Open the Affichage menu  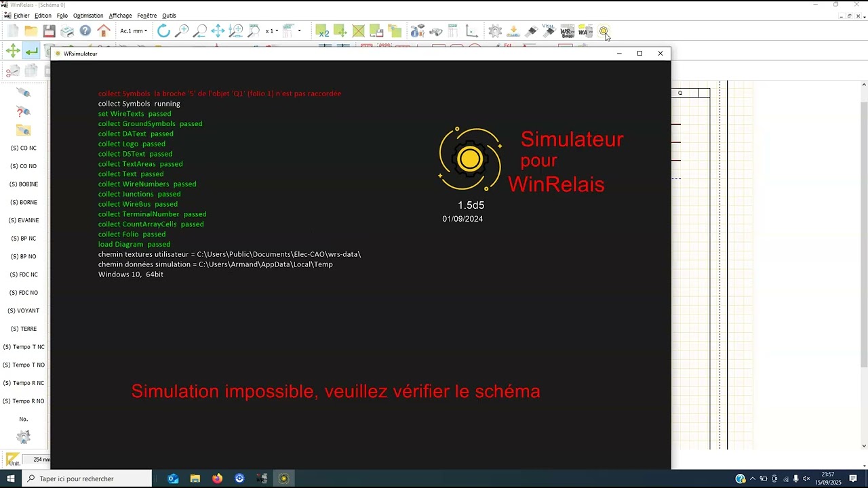[x=121, y=16]
